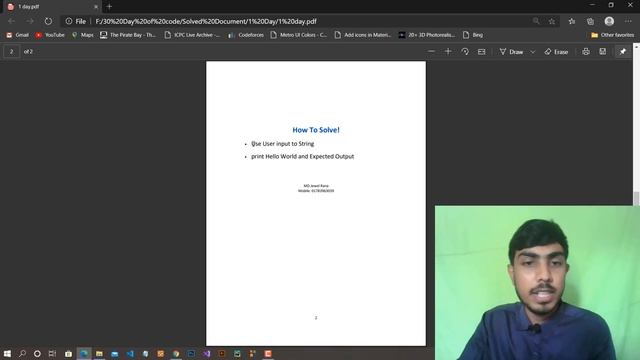Open Photoshop from the taskbar

191,353
